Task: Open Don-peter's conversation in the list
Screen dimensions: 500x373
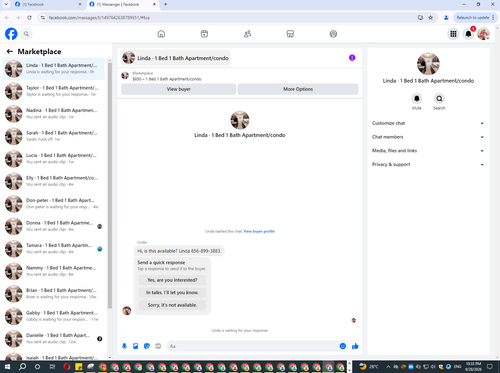Action: tap(53, 204)
